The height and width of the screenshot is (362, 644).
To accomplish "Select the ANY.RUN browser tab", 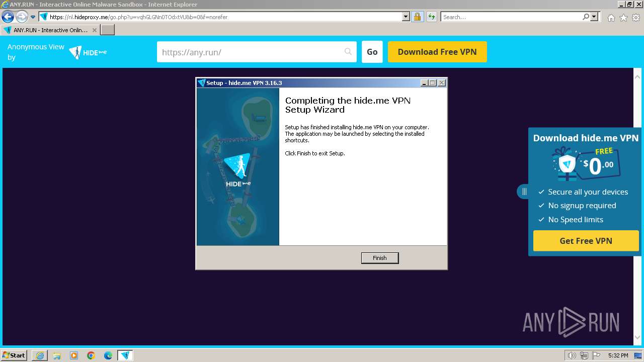I will 50,30.
